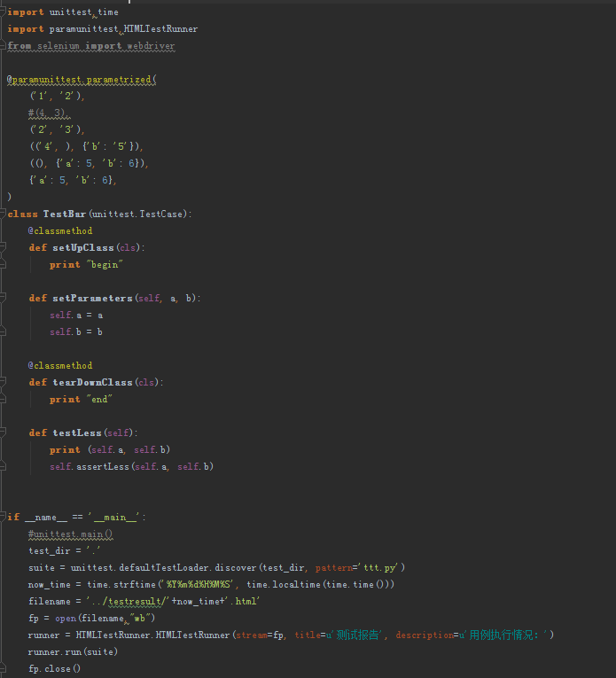Click the dict line {'a': 5, 'b': 6},
Screen dimensions: 616x678
point(73,180)
